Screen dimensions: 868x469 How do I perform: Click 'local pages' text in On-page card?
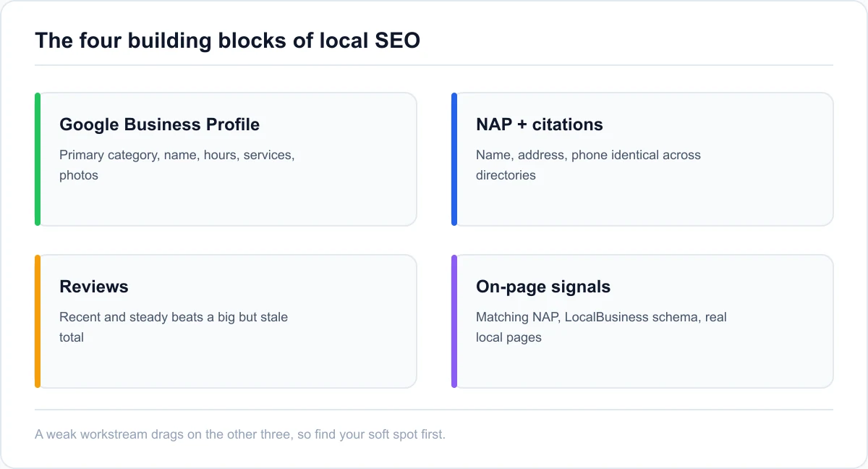509,337
